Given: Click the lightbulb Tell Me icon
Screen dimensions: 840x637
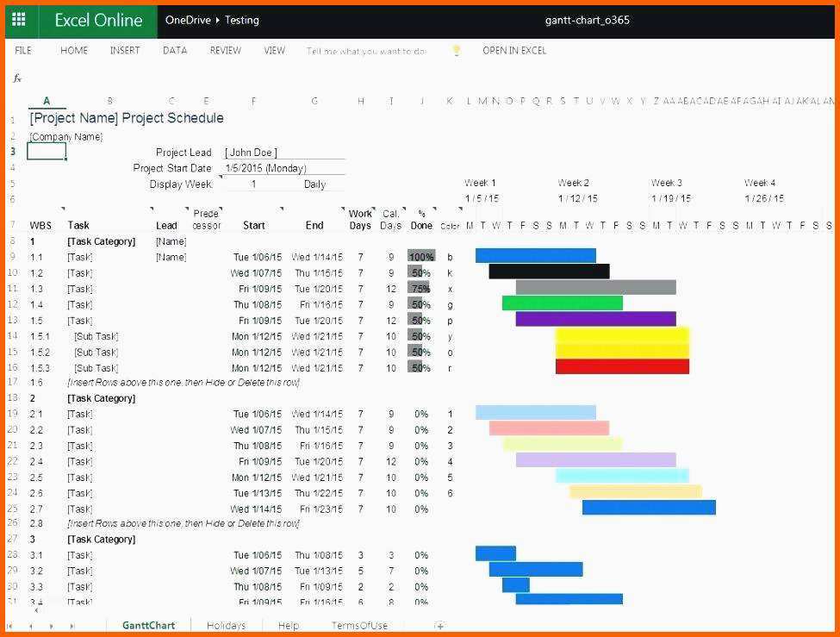Looking at the screenshot, I should pos(456,50).
